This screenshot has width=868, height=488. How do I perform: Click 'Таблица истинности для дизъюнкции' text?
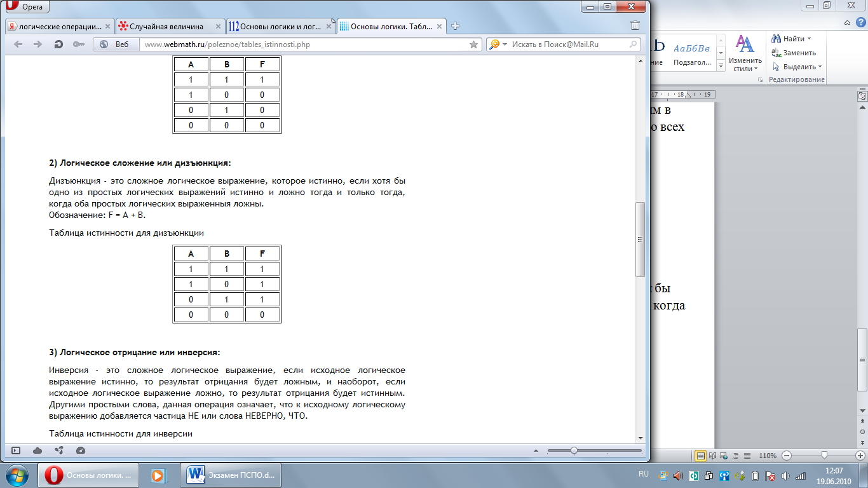click(126, 233)
